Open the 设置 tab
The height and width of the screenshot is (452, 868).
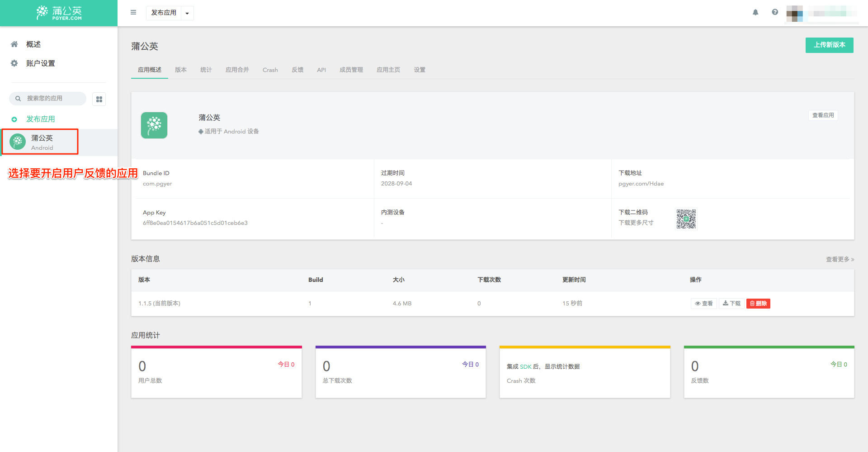pyautogui.click(x=420, y=70)
